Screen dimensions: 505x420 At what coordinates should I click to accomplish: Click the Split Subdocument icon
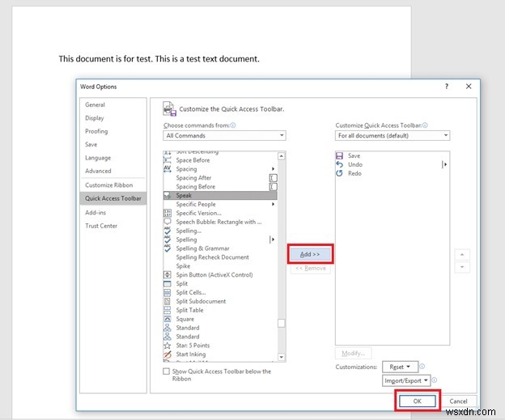(x=168, y=301)
